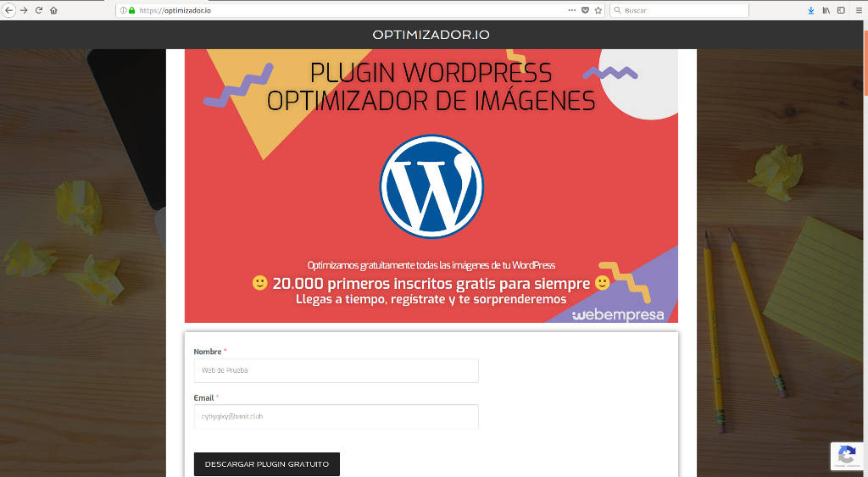Click 'Optimizador de Imágenes' heading line
Screen dimensions: 868x477
431,101
